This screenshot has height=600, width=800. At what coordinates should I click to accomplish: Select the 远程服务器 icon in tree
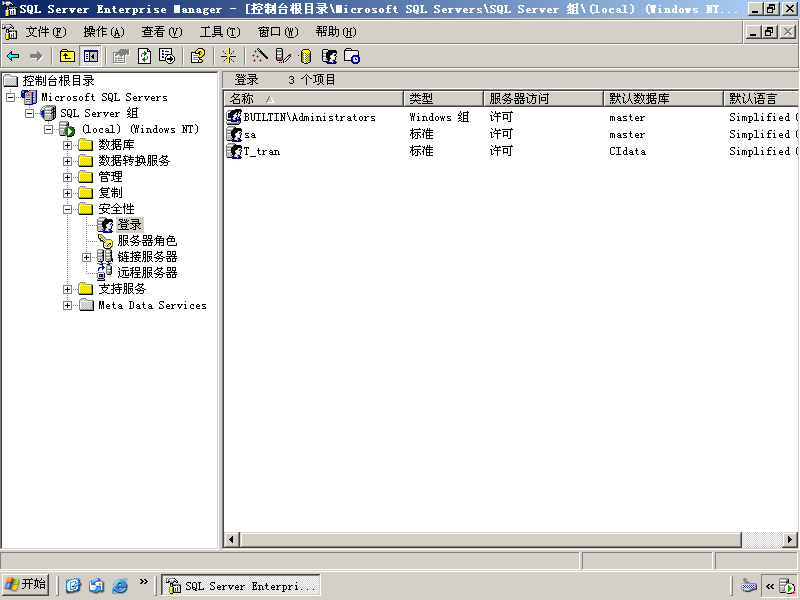click(x=105, y=273)
